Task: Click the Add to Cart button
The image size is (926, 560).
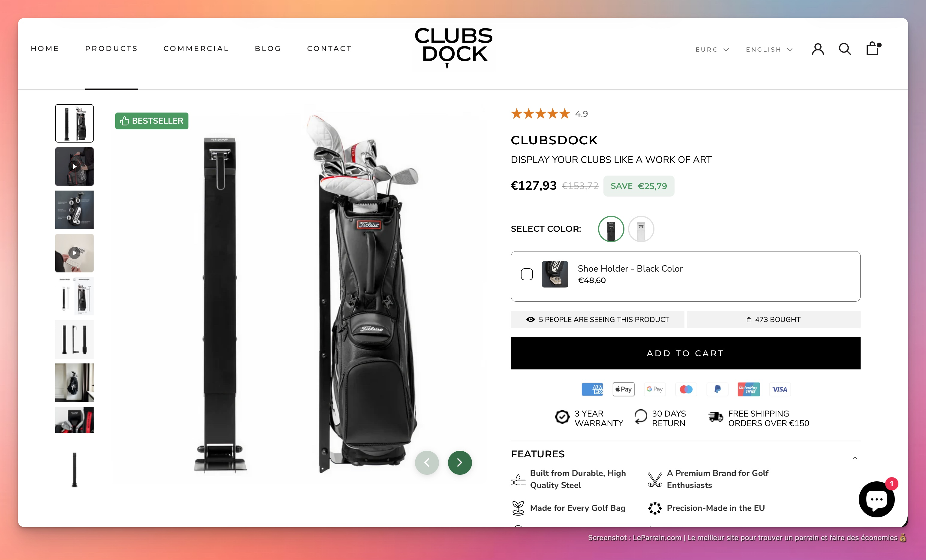Action: (x=685, y=353)
